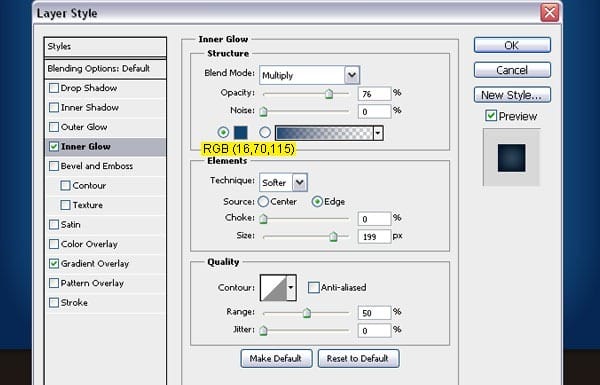Click the Make Default button

[x=276, y=359]
